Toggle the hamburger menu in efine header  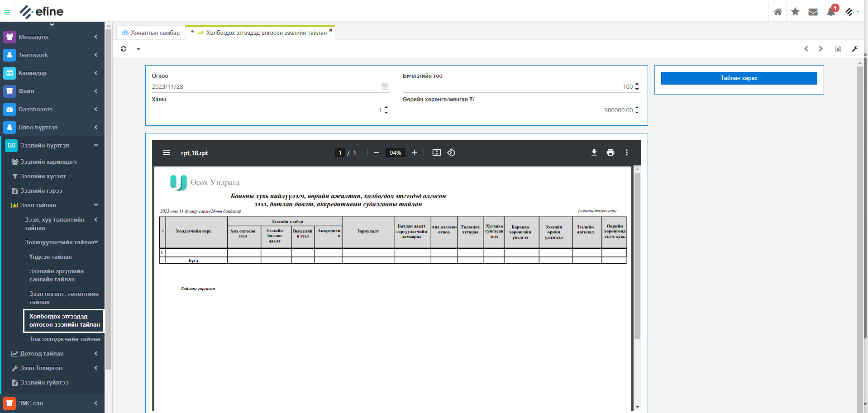coord(7,12)
